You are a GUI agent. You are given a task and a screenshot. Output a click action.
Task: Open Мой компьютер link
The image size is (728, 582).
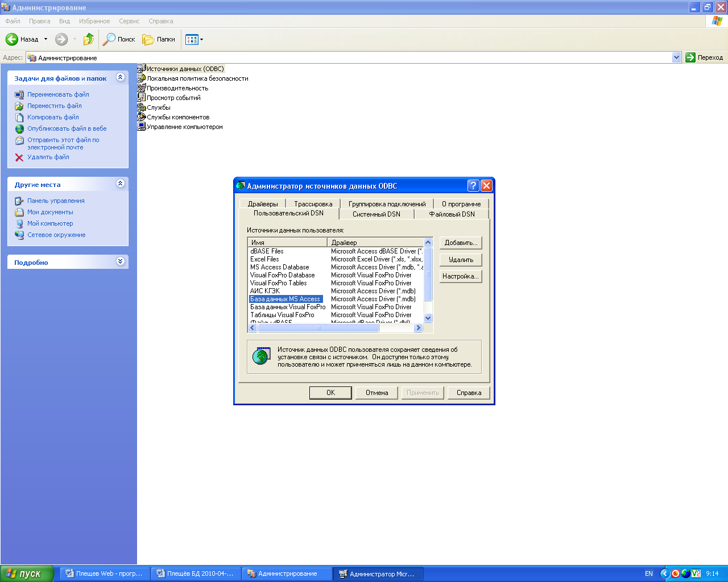pyautogui.click(x=50, y=223)
